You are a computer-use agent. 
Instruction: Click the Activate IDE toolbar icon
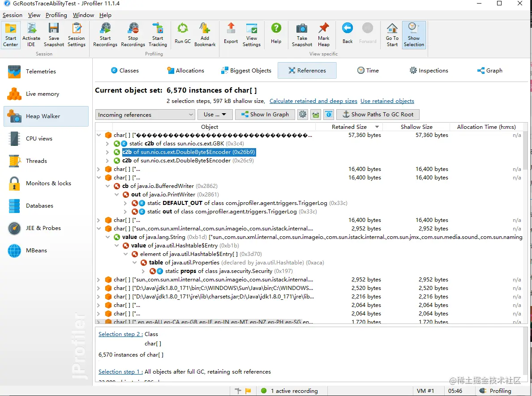(x=31, y=35)
